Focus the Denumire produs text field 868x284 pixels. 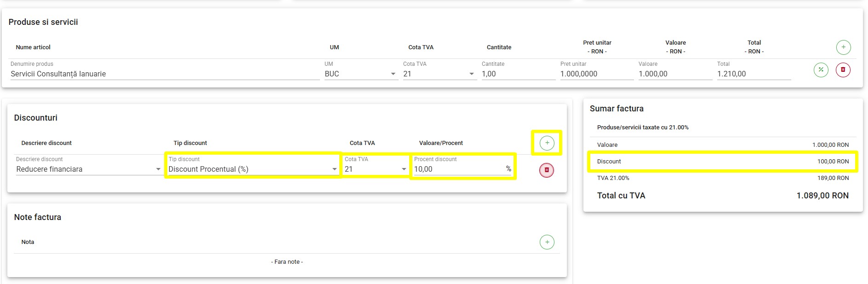(165, 74)
